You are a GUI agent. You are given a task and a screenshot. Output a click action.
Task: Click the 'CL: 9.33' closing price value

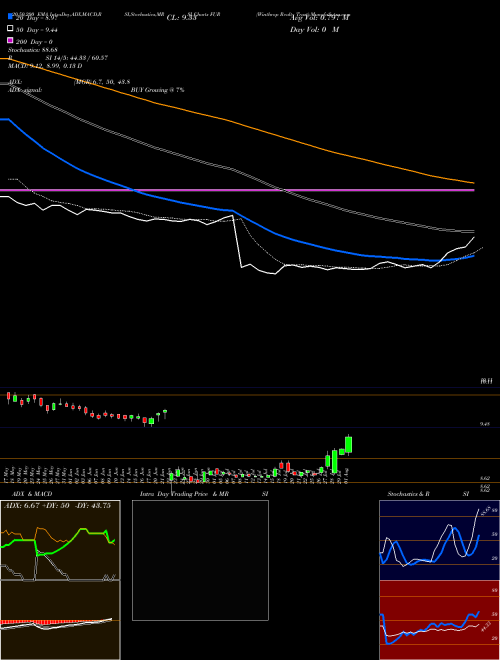coord(181,18)
